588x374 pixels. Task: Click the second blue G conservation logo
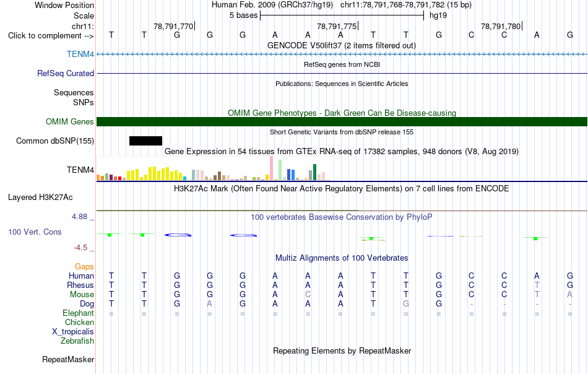click(243, 235)
